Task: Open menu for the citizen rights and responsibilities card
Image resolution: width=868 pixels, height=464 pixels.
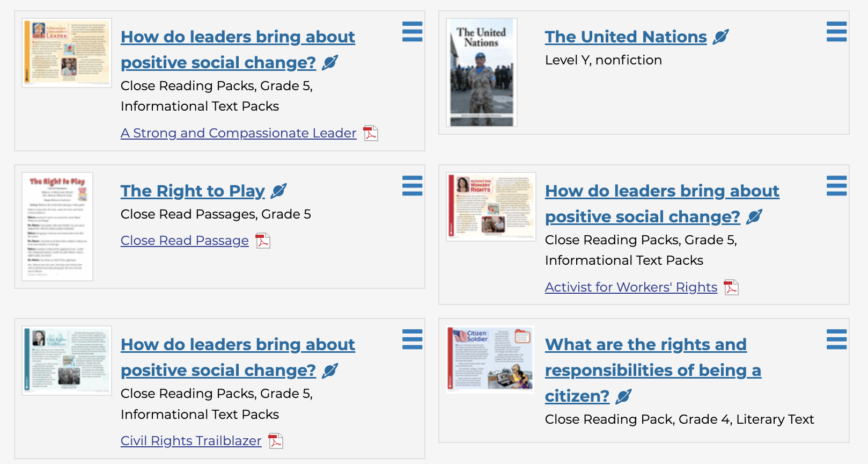Action: 836,339
